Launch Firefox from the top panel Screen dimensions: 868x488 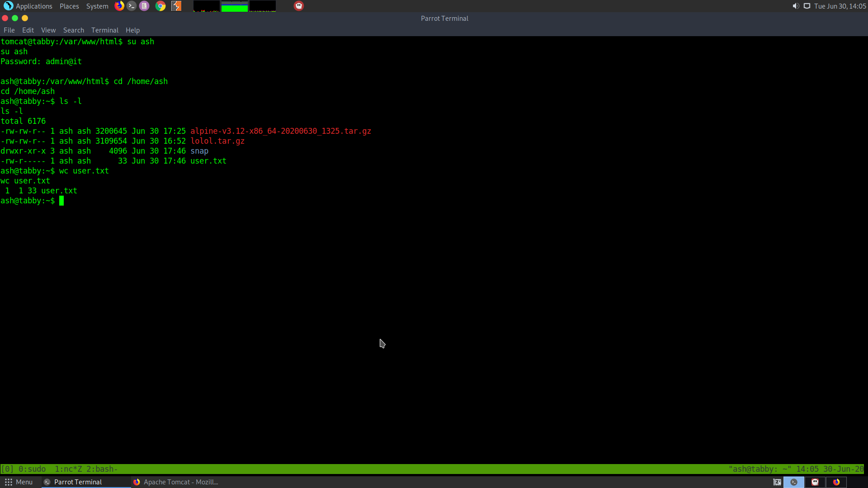click(119, 6)
